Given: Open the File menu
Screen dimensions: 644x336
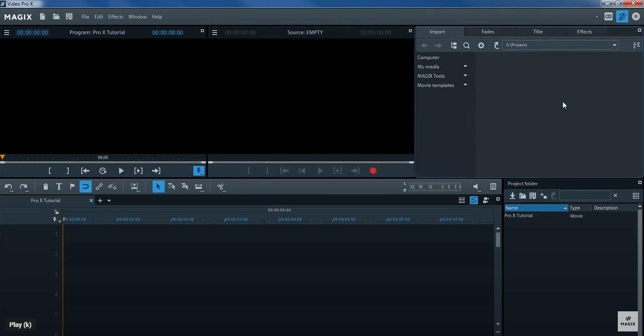Looking at the screenshot, I should coord(85,17).
